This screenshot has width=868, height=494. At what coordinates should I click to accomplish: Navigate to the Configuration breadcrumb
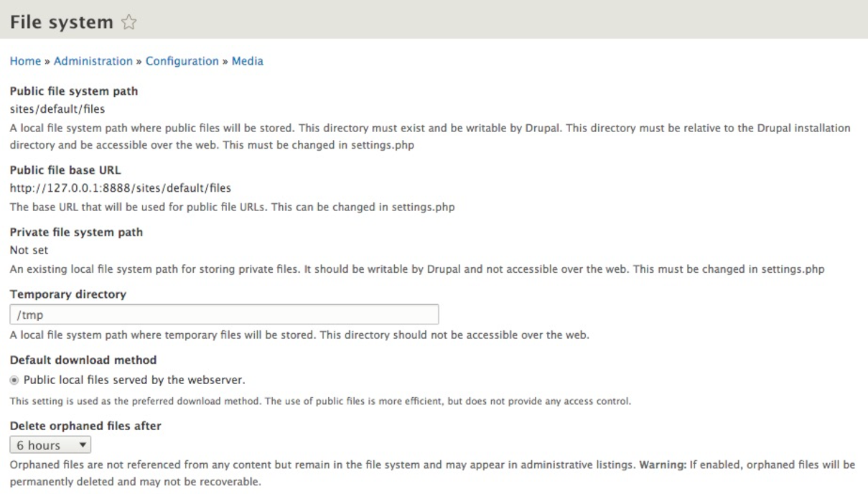(182, 61)
